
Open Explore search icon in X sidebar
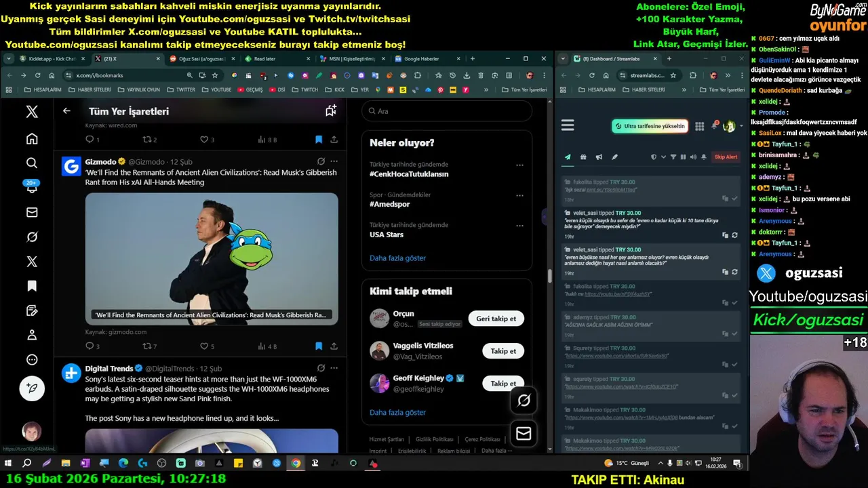[x=32, y=163]
